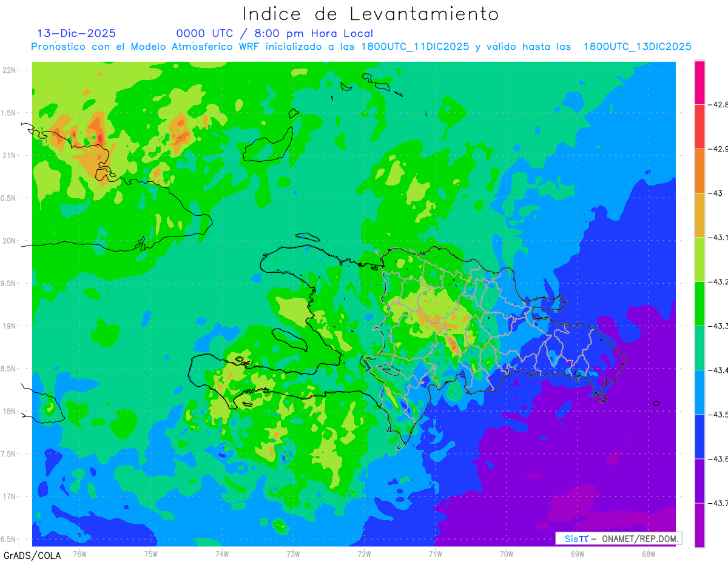Screen dimensions: 728x562
Task: Click the 69W longitude label
Action: coord(577,554)
